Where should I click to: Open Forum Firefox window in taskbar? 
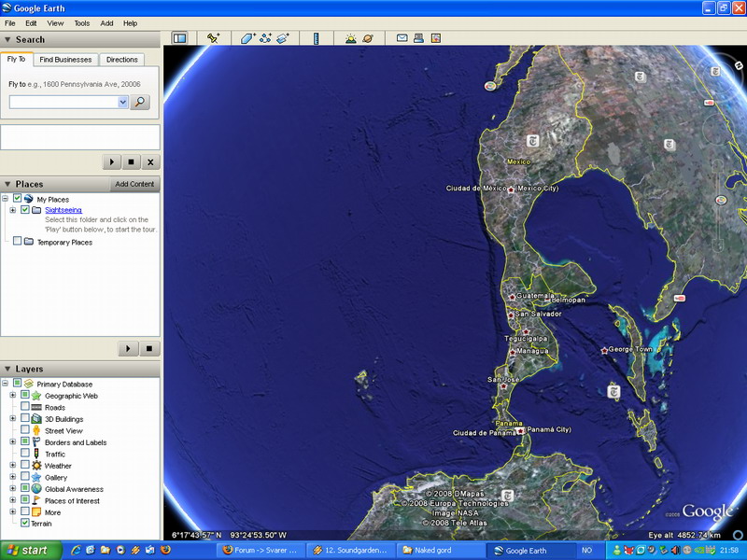coord(261,551)
